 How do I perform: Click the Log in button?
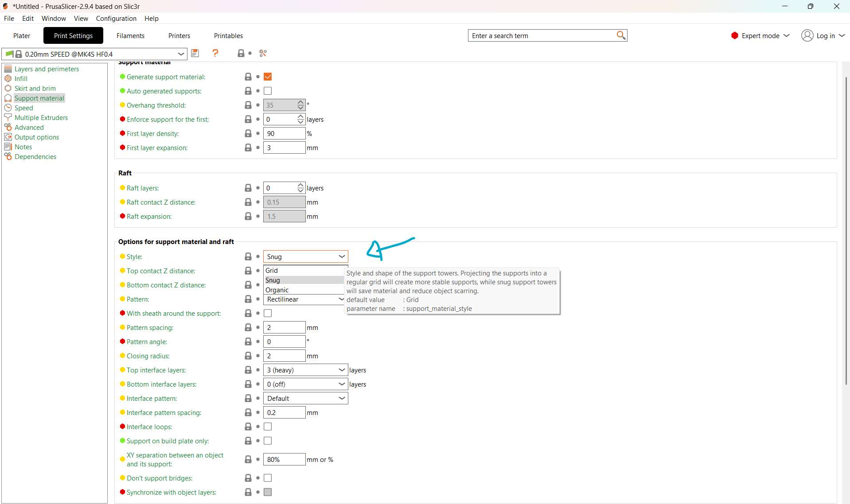point(823,35)
